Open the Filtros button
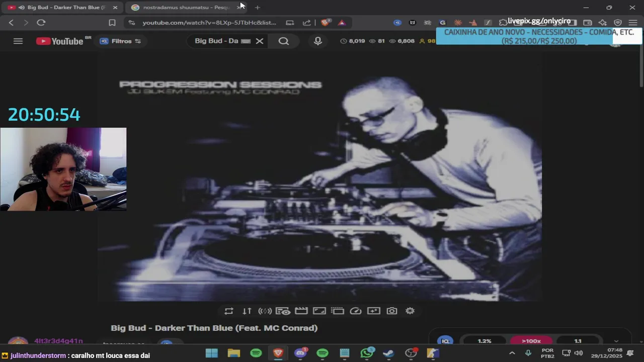644x362 pixels. (121, 41)
